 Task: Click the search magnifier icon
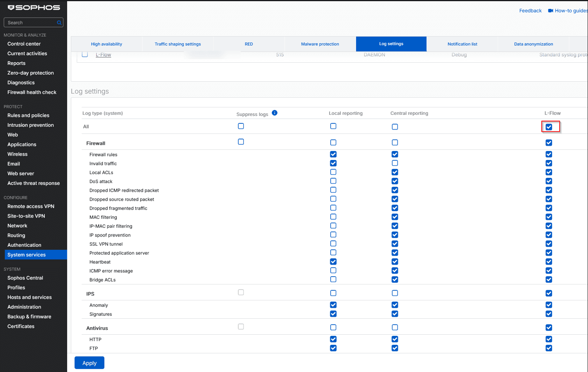point(59,23)
